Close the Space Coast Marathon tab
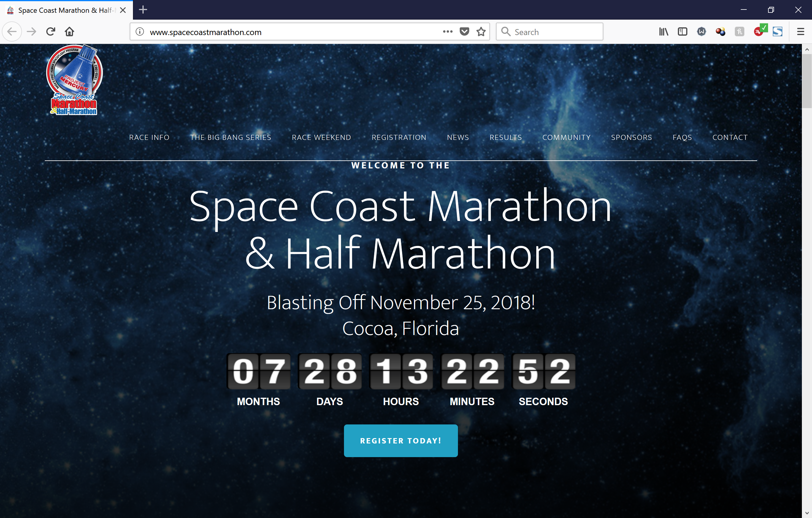The height and width of the screenshot is (518, 812). point(123,10)
